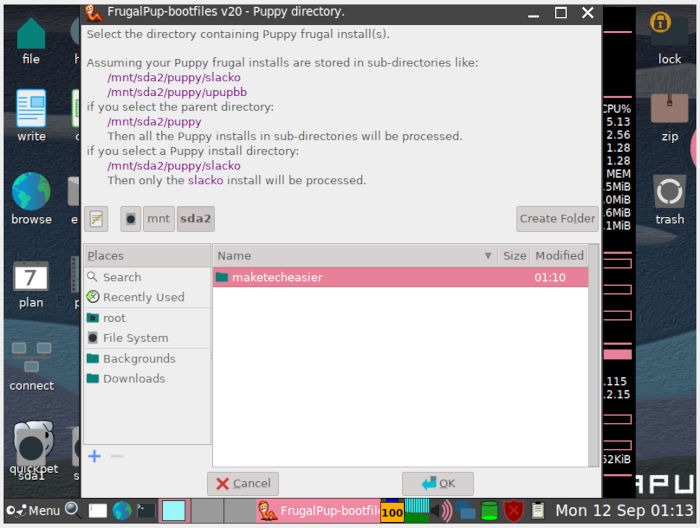Click the taskbar show-desktop white icon
Image resolution: width=700 pixels, height=528 pixels.
(98, 511)
